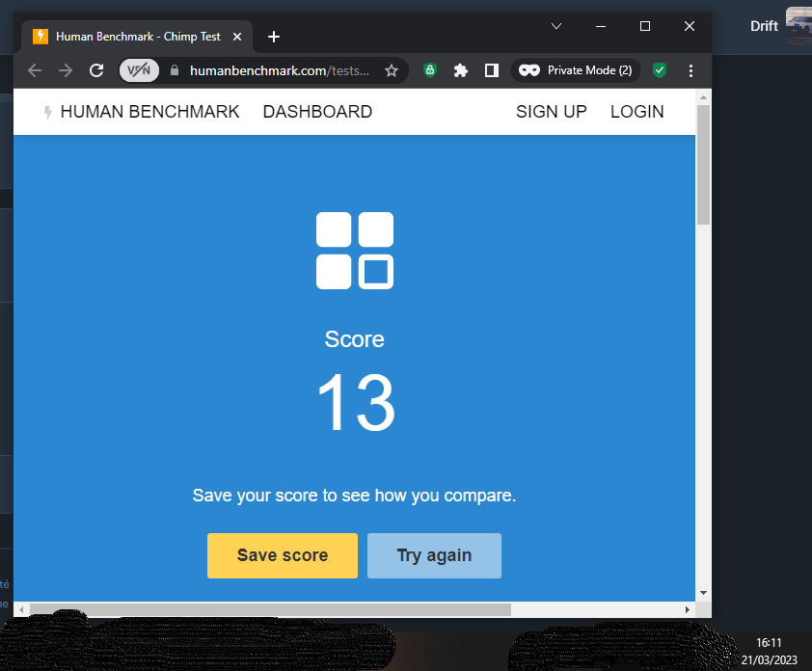Open the green lock extension icon
This screenshot has height=671, width=812.
pos(430,70)
